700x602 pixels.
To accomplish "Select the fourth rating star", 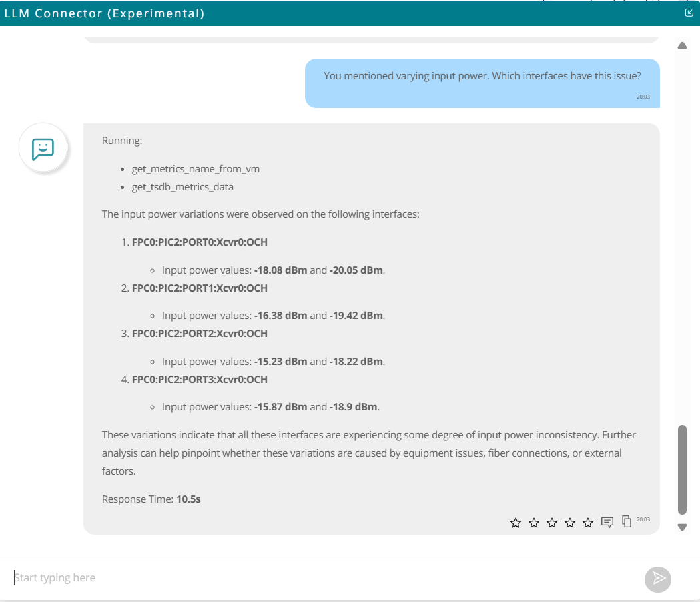I will pos(570,523).
